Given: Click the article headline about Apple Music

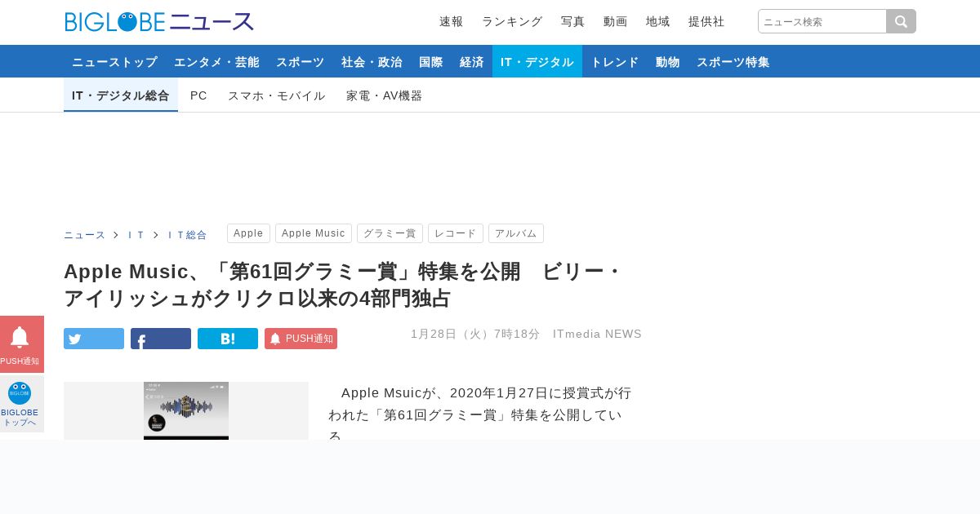Looking at the screenshot, I should click(x=343, y=285).
